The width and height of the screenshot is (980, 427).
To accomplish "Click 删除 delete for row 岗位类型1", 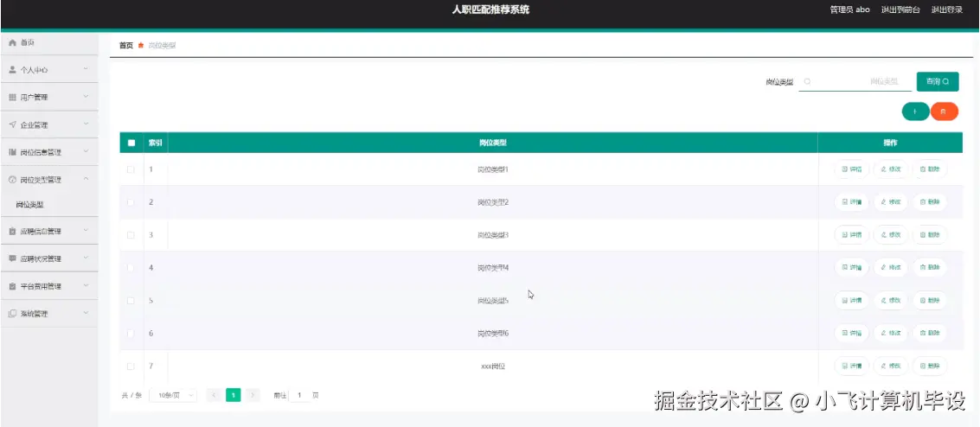I will (929, 169).
